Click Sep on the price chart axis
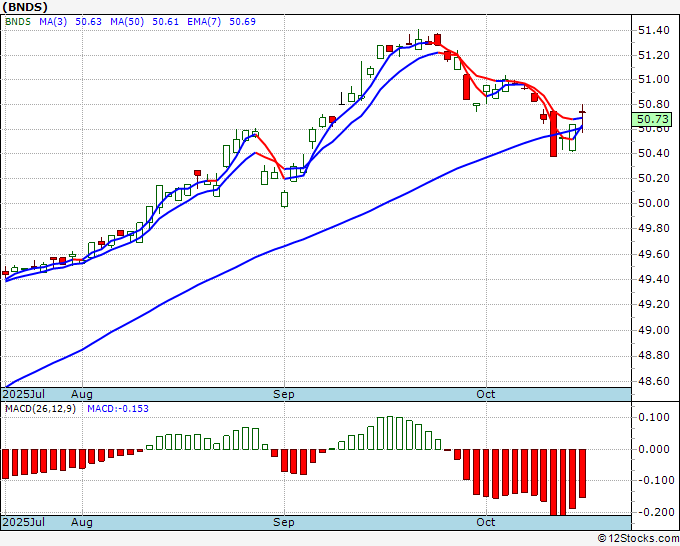This screenshot has height=546, width=680. (284, 394)
